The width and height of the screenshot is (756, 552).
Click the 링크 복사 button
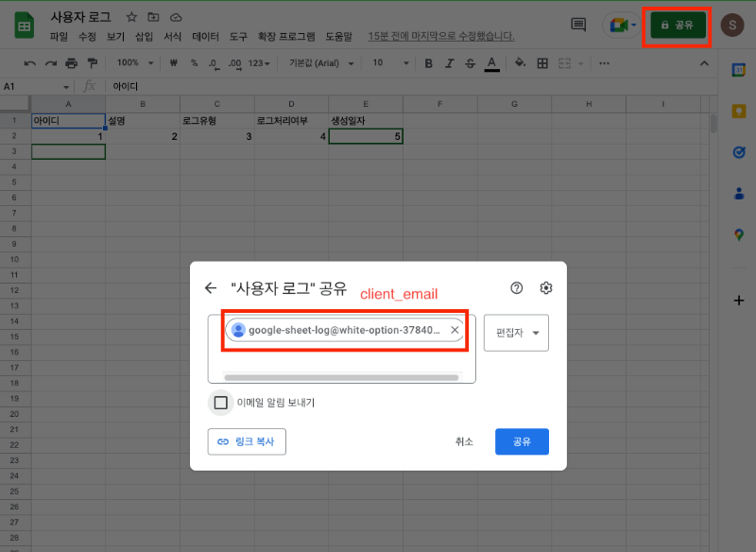[x=247, y=441]
